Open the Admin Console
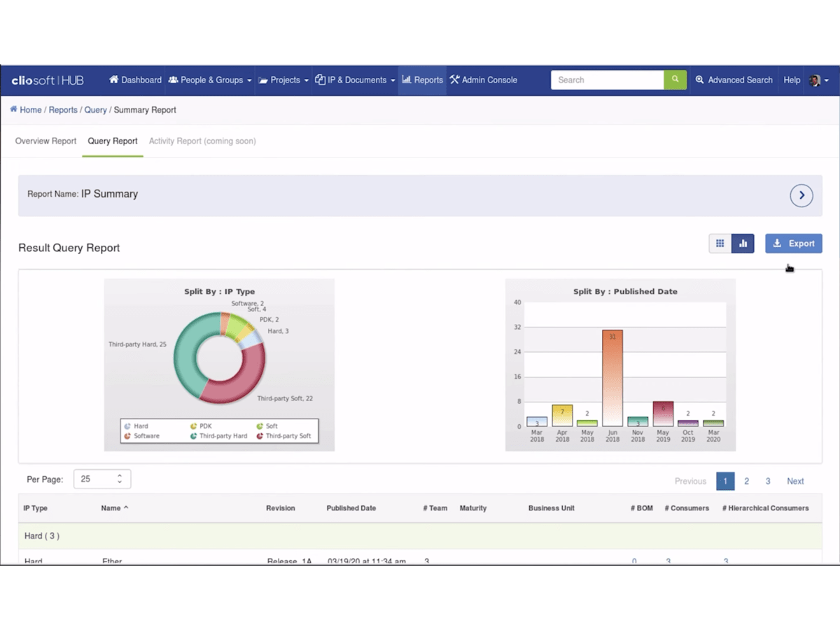Viewport: 840px width, 630px height. coord(483,80)
